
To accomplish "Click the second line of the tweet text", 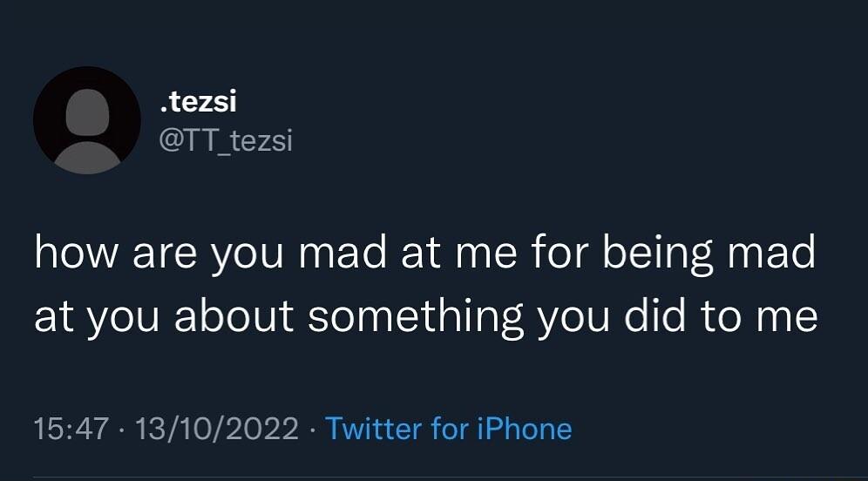I will point(425,317).
